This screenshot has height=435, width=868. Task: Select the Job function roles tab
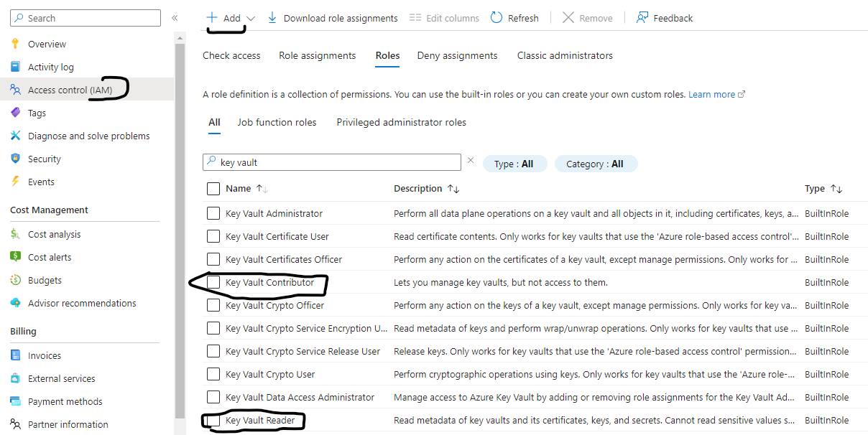tap(277, 122)
